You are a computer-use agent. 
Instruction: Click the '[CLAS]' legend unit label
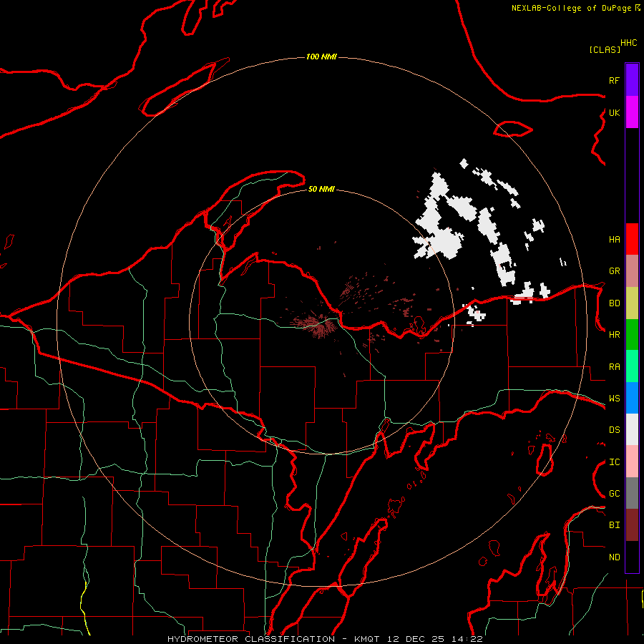click(x=605, y=49)
